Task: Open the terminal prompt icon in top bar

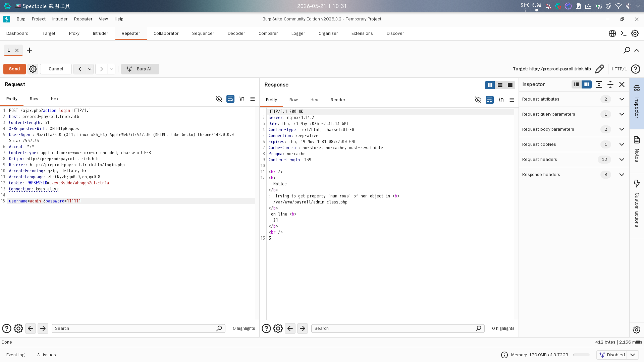Action: click(624, 34)
